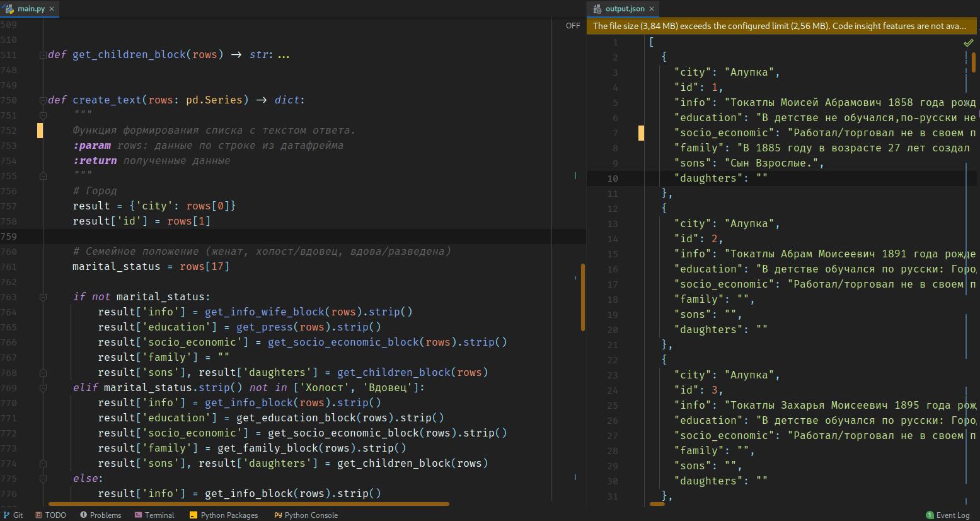Click the OFF highlighting indicator in main.py
The image size is (980, 521).
(572, 26)
